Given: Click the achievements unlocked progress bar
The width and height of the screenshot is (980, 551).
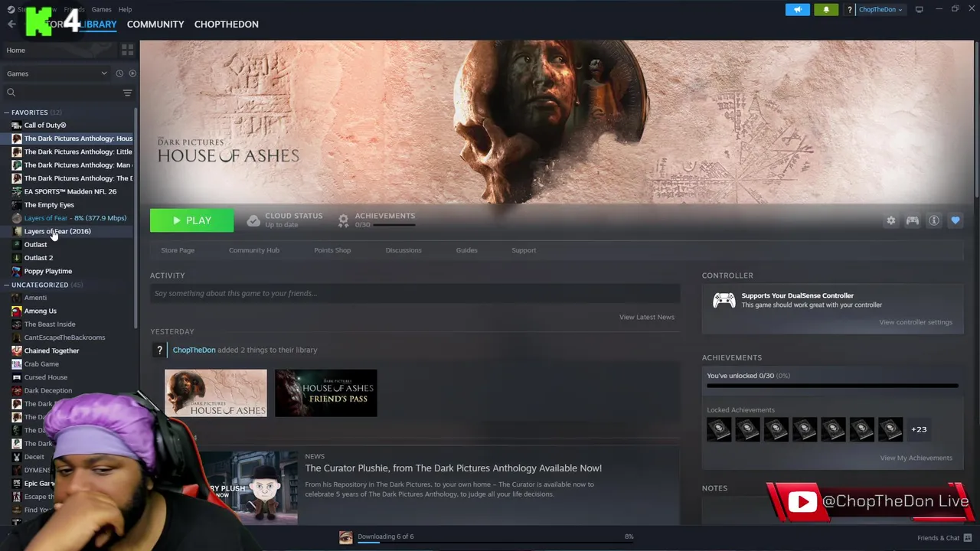Looking at the screenshot, I should click(x=832, y=386).
